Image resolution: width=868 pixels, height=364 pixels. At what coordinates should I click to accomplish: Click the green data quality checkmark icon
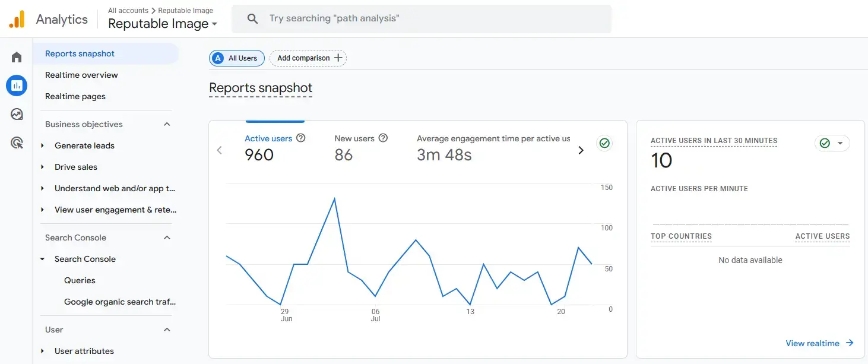click(x=604, y=143)
